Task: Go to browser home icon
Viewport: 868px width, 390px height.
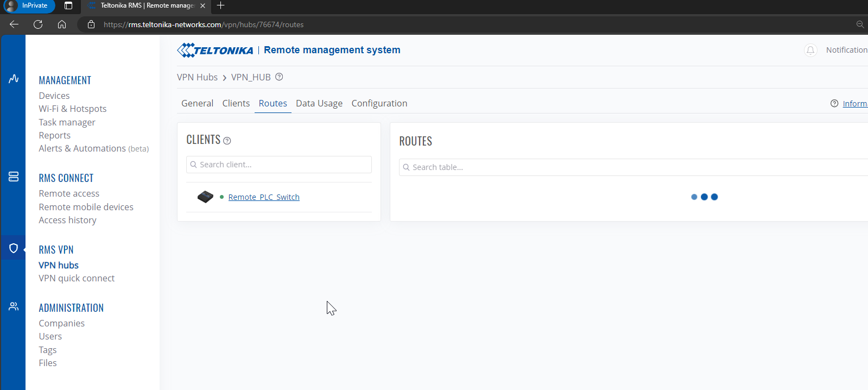Action: [x=62, y=24]
